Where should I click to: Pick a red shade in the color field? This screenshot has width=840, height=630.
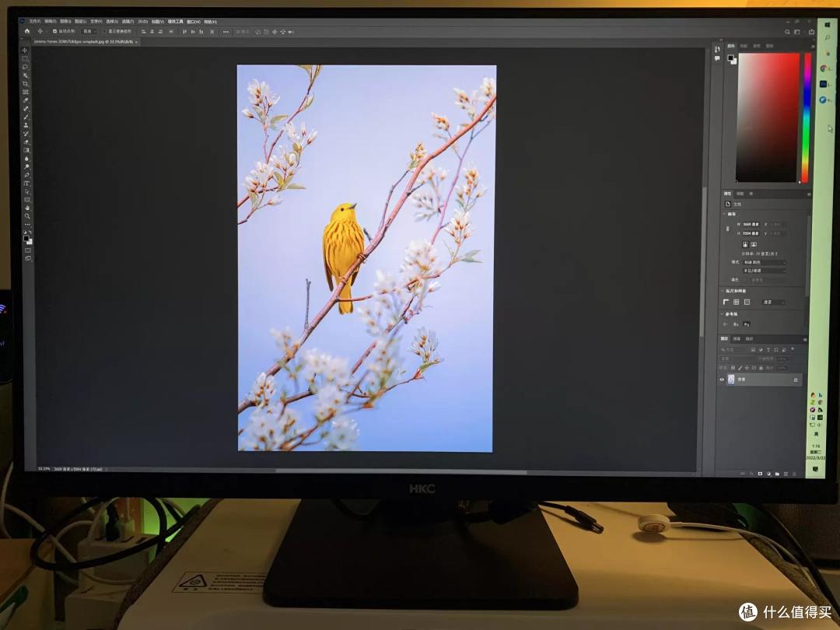click(x=768, y=117)
